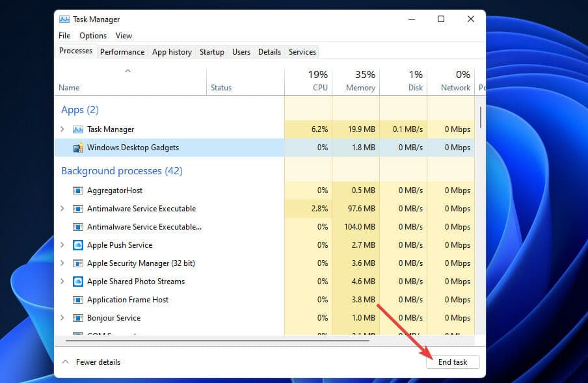Image resolution: width=588 pixels, height=383 pixels.
Task: Click the Apple Push Service icon
Action: point(77,245)
